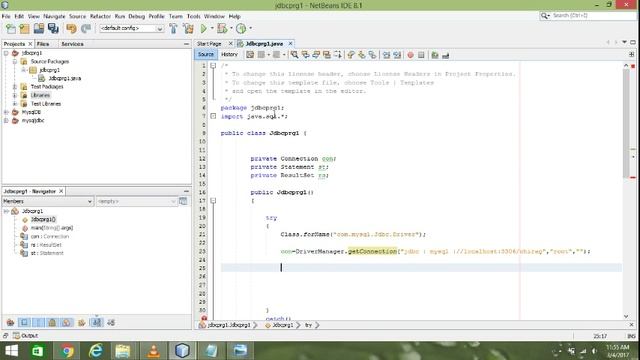
Task: Open the Run Project dropdown arrow
Action: [x=212, y=28]
